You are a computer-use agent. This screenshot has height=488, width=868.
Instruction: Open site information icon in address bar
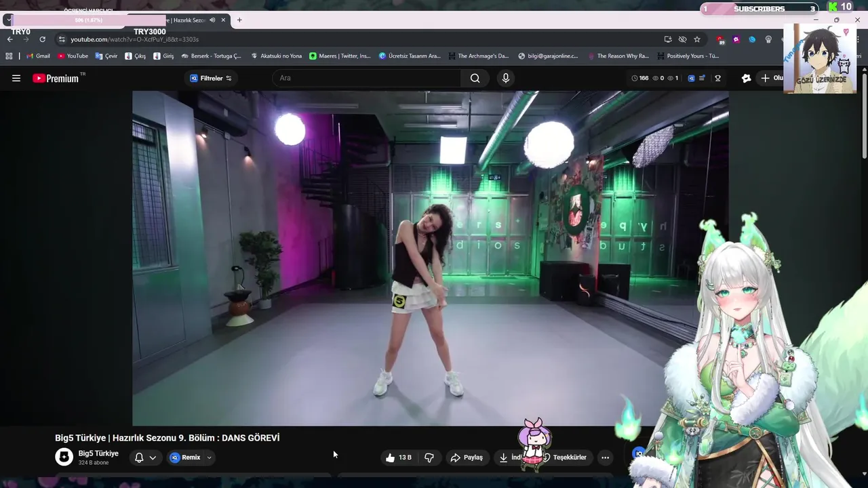pyautogui.click(x=62, y=39)
